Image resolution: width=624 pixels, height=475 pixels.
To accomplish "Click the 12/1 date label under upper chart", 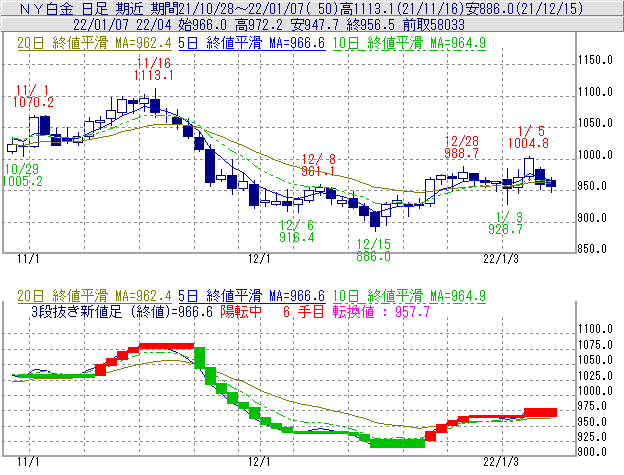I will [x=259, y=259].
